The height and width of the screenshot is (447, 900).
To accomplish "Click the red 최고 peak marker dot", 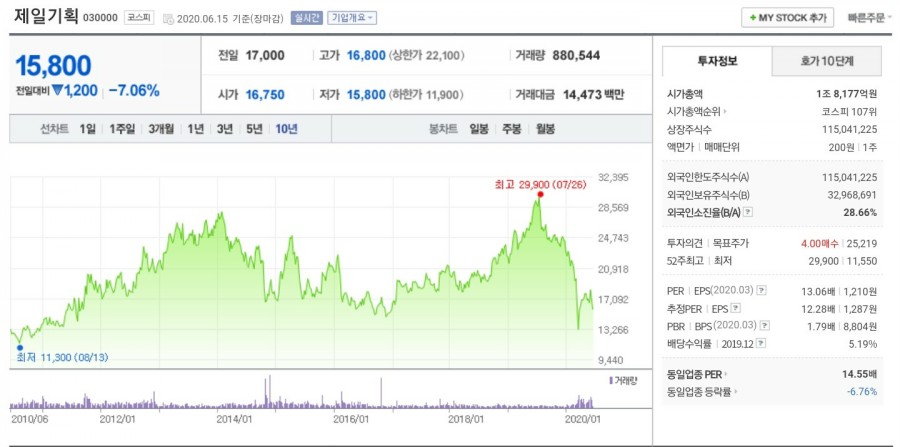I will point(540,194).
